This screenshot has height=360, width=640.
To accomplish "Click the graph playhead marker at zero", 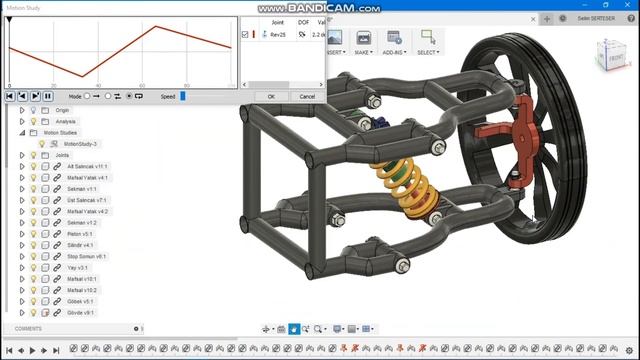I will [x=9, y=20].
